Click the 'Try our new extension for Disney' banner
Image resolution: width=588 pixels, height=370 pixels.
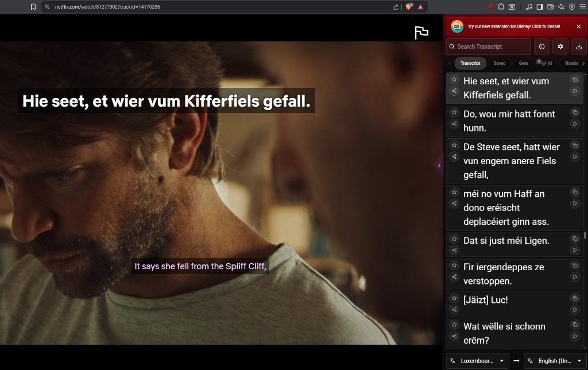coord(513,26)
